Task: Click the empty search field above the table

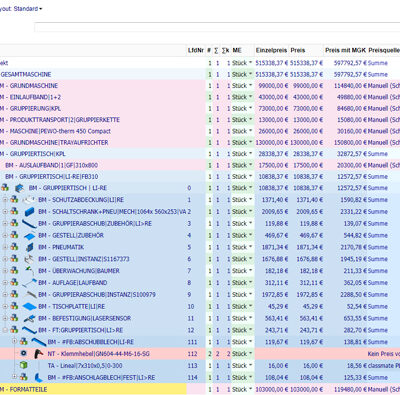Action: pyautogui.click(x=217, y=27)
